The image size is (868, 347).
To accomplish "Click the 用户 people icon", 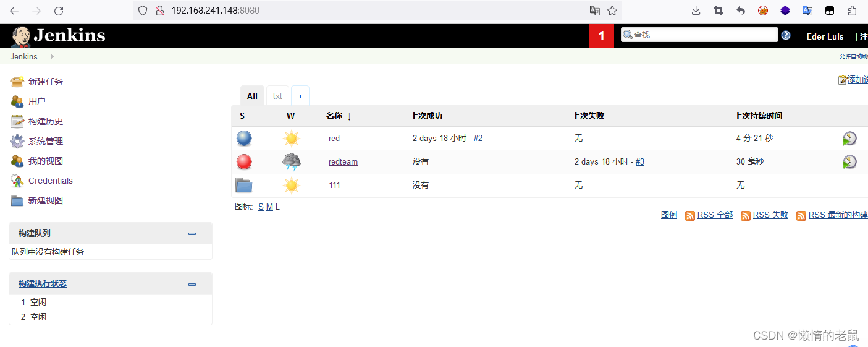I will click(x=17, y=101).
